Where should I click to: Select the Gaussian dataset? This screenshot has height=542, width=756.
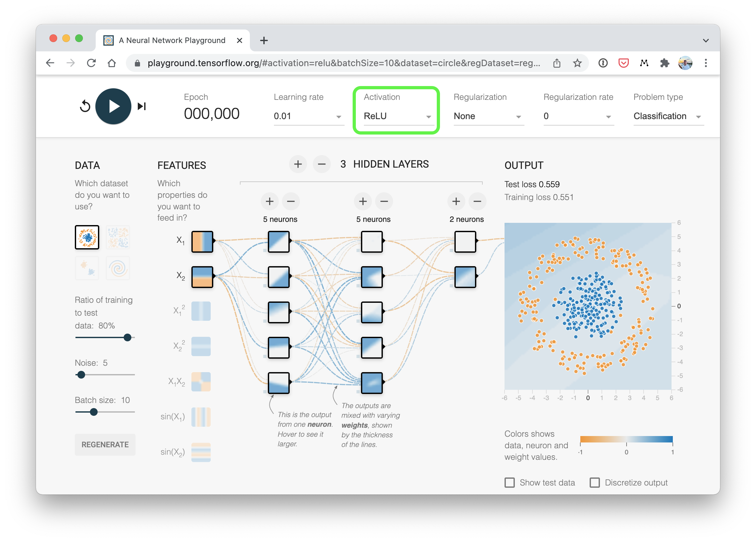[x=87, y=268]
